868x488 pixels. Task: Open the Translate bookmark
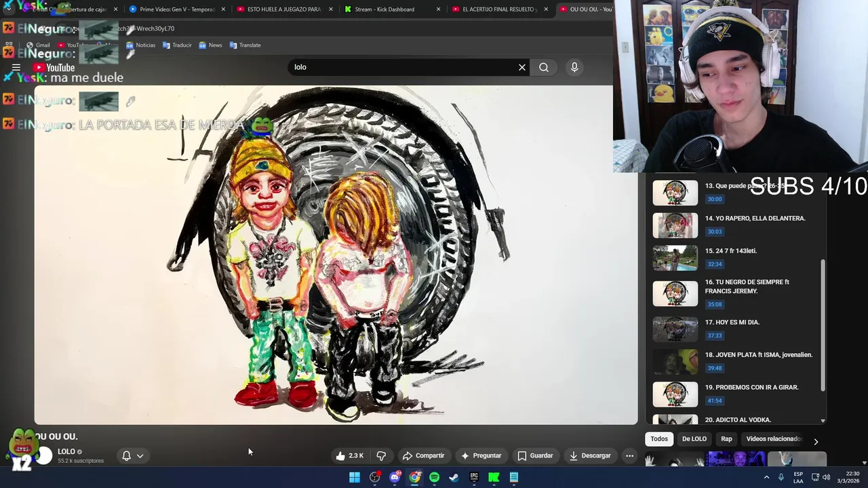click(x=245, y=45)
